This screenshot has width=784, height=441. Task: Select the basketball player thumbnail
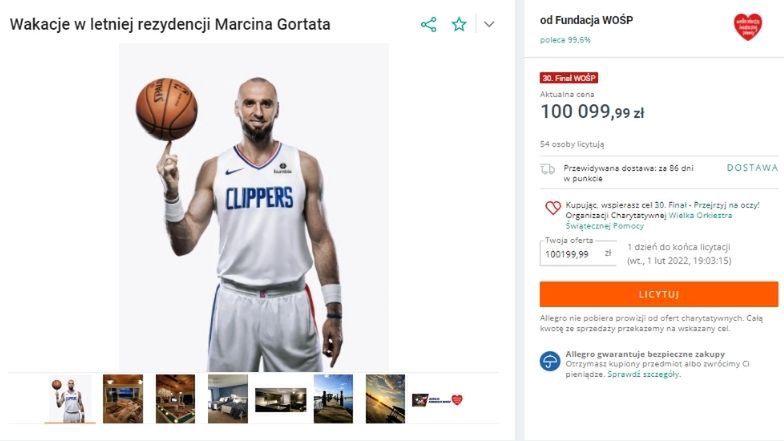(x=70, y=398)
